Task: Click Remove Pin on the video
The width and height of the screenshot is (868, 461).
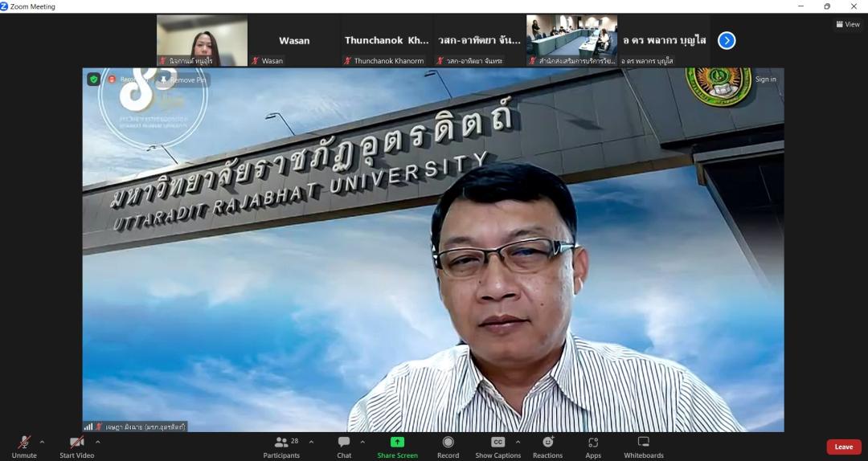Action: tap(183, 80)
